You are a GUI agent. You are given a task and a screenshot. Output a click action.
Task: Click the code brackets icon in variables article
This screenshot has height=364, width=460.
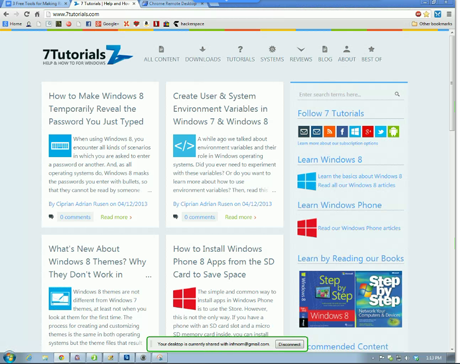184,146
